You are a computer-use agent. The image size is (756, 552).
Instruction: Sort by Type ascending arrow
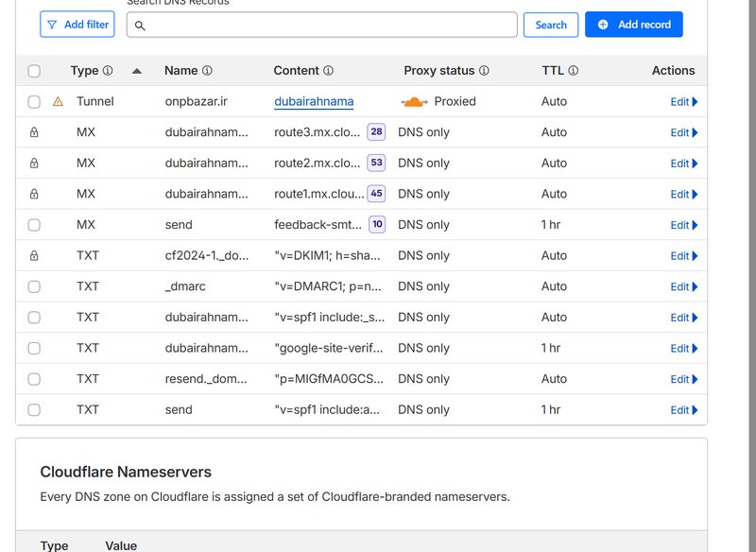click(137, 71)
